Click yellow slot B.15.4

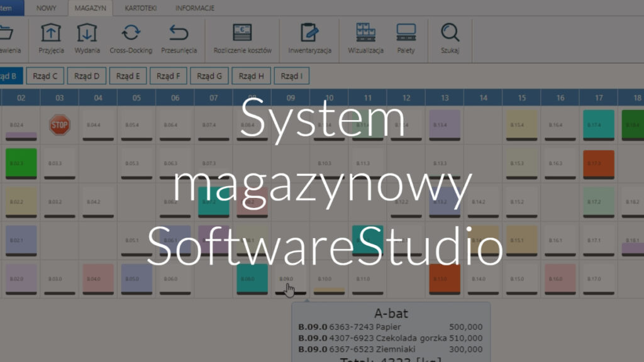pyautogui.click(x=521, y=125)
